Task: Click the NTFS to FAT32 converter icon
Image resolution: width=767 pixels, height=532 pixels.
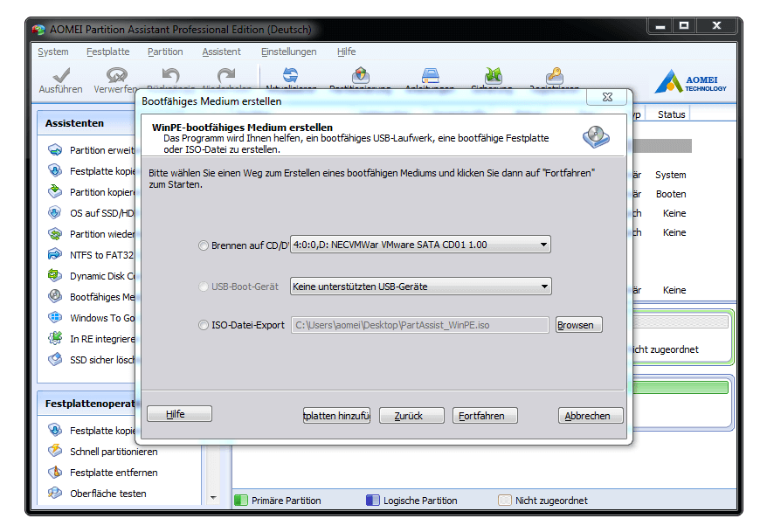Action: 55,254
